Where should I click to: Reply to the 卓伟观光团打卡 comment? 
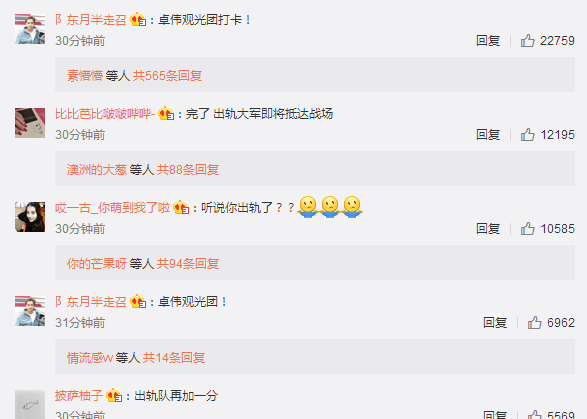(x=488, y=40)
